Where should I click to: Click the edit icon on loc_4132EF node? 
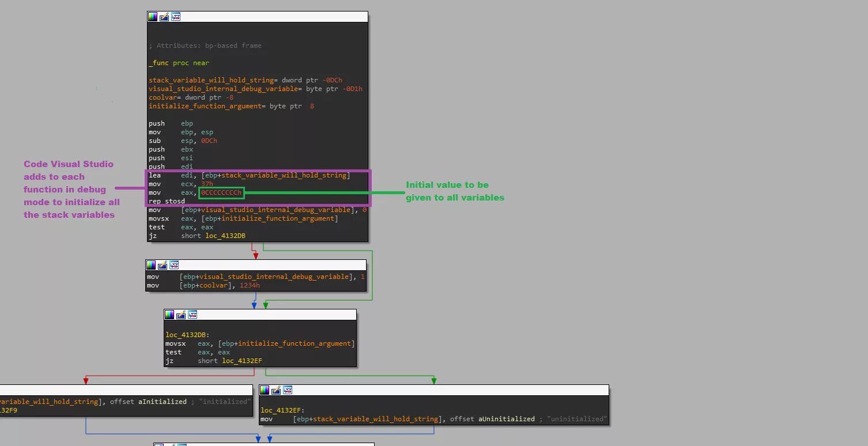tap(276, 390)
